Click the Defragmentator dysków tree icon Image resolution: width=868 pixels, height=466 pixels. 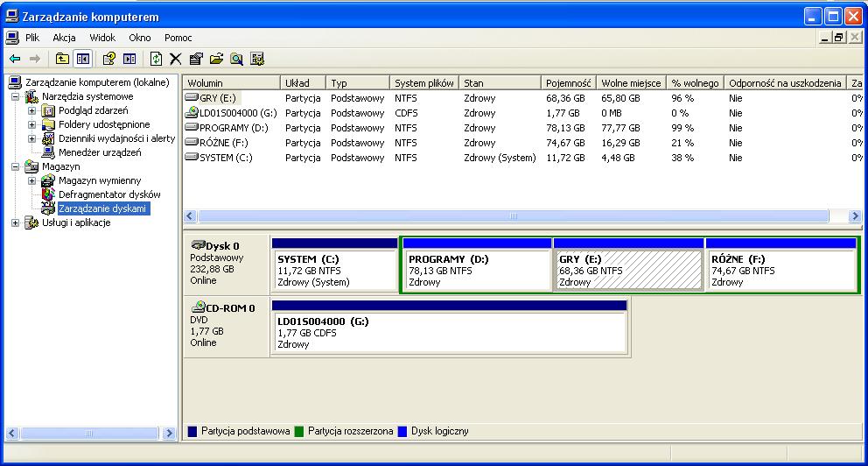pyautogui.click(x=49, y=194)
